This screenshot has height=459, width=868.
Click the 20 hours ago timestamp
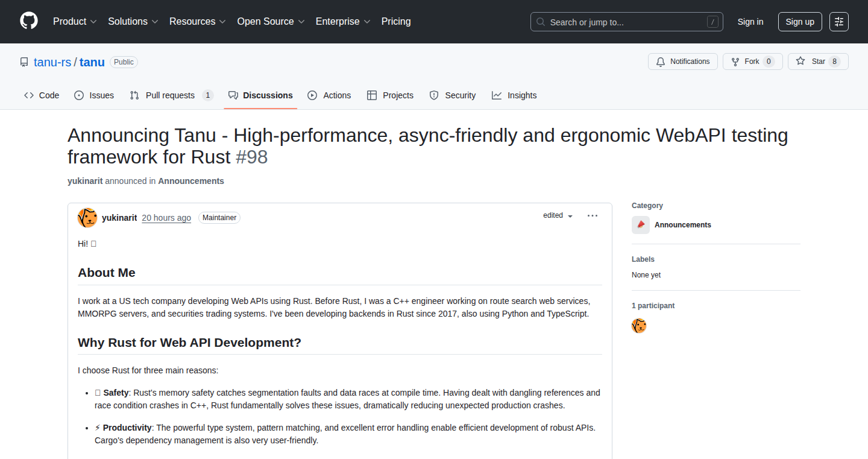tap(166, 218)
